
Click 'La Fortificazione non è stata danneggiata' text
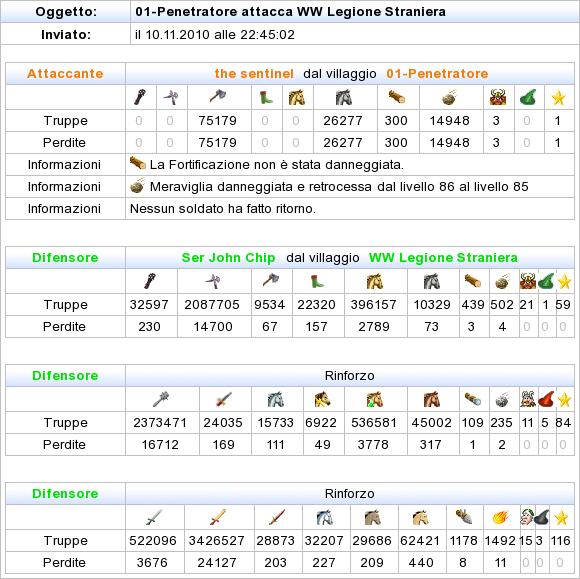(277, 165)
